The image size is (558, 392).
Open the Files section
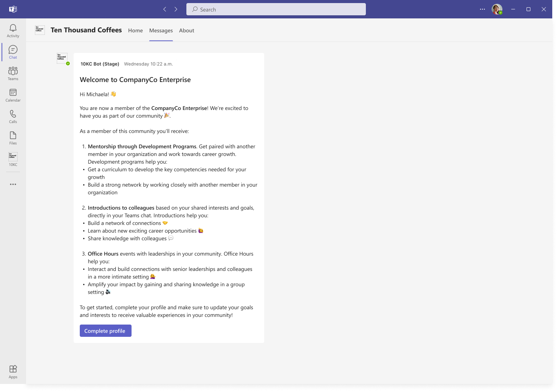coord(13,138)
